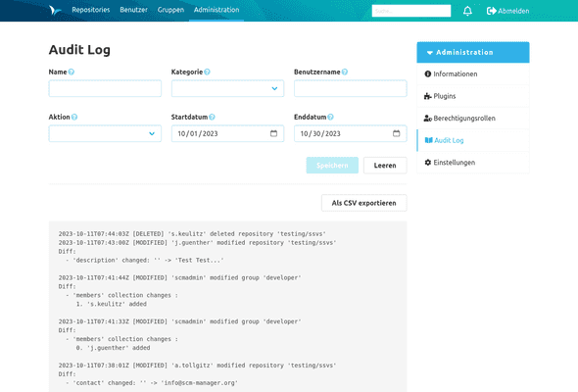Open Einstellungen in the sidebar
578x392 pixels.
coord(473,163)
